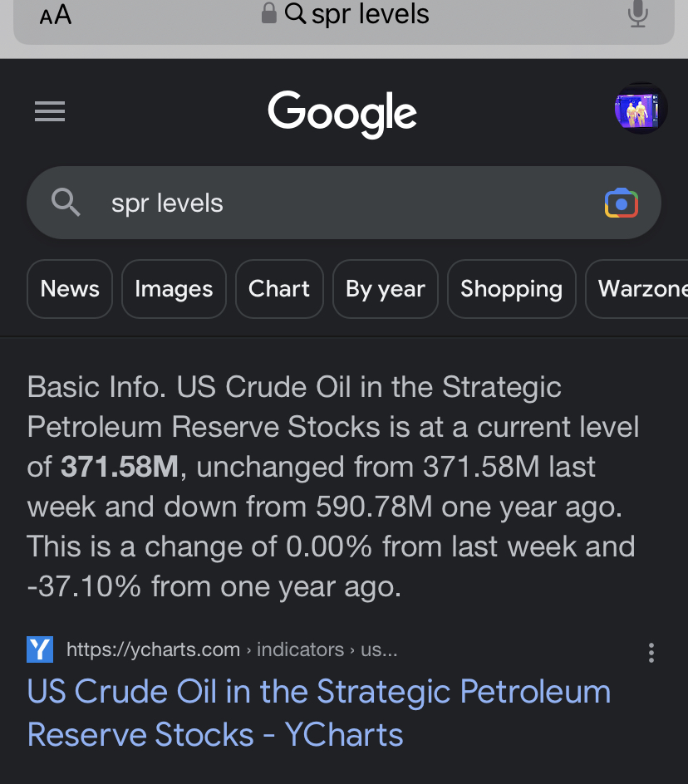Select the Images filter chip
Image resolution: width=688 pixels, height=784 pixels.
click(174, 289)
